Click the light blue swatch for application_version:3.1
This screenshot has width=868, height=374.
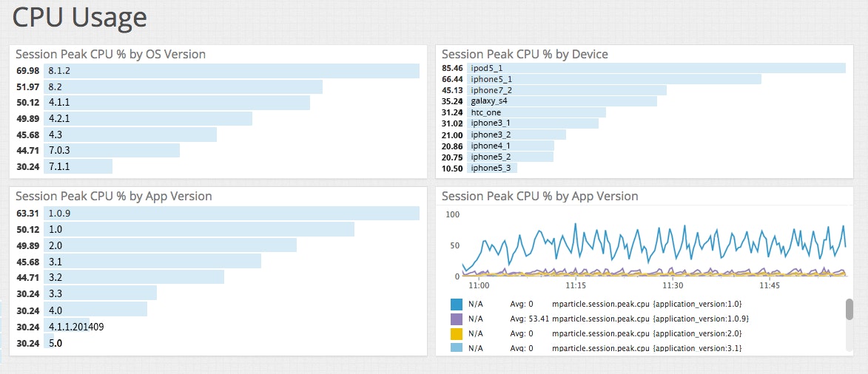pos(457,347)
